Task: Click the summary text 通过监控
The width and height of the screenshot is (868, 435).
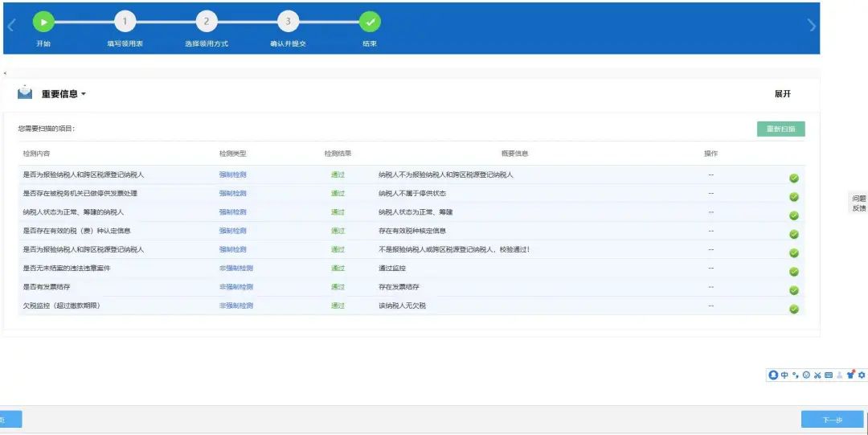Action: [x=392, y=269]
